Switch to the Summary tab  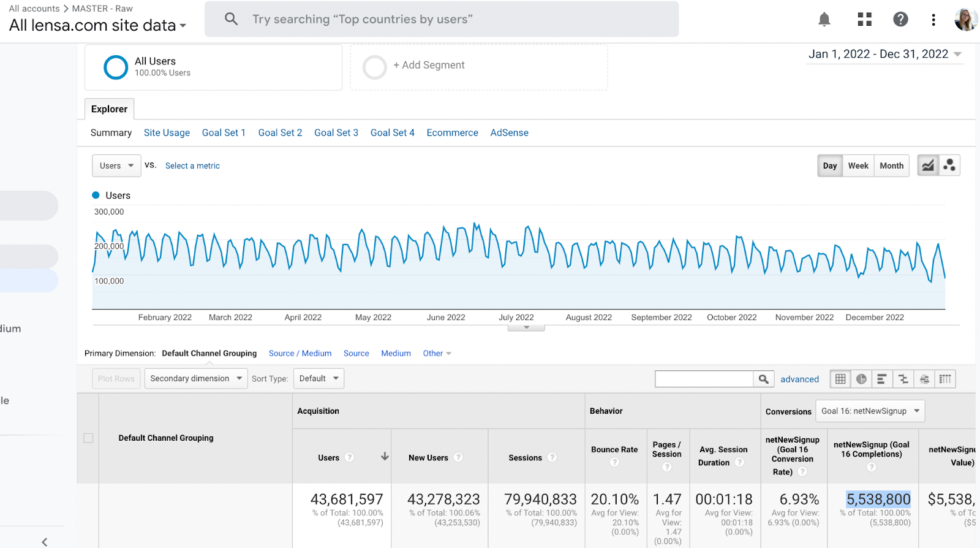(x=111, y=132)
